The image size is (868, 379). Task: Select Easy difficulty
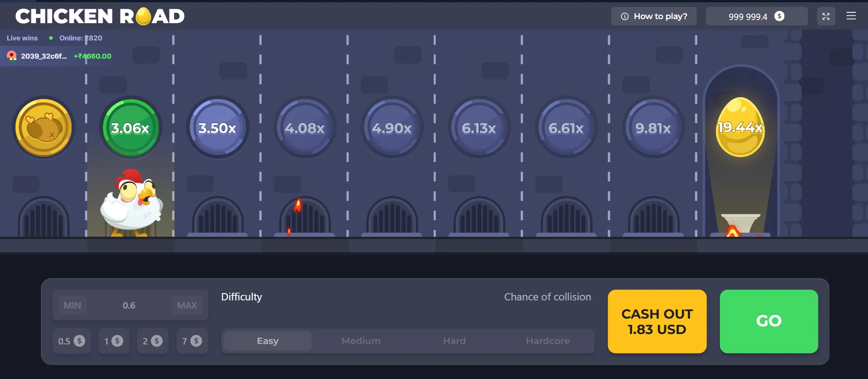(268, 341)
